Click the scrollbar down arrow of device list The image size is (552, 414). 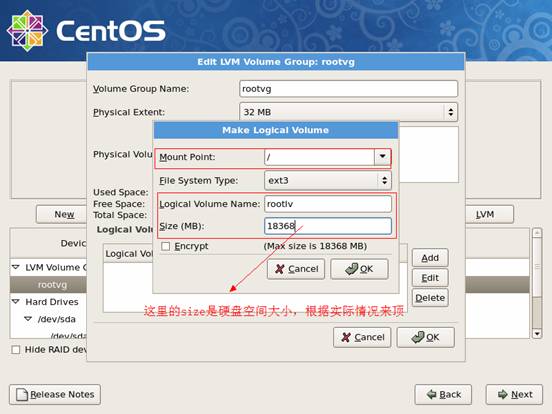(x=537, y=333)
